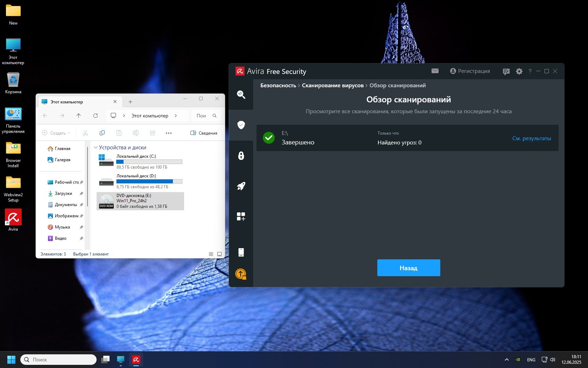588x368 pixels.
Task: Toggle the Сведения details pane
Action: pos(204,133)
